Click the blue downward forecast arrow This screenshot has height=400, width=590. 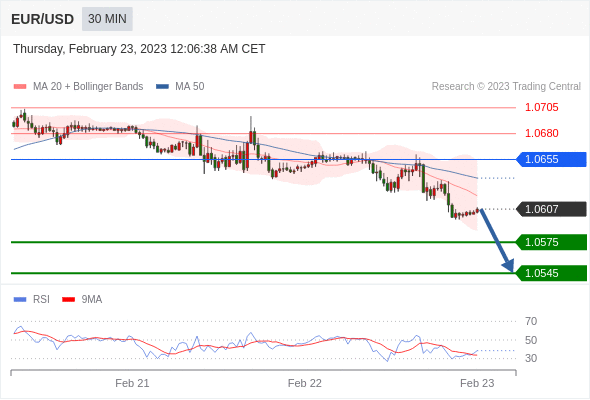(497, 240)
